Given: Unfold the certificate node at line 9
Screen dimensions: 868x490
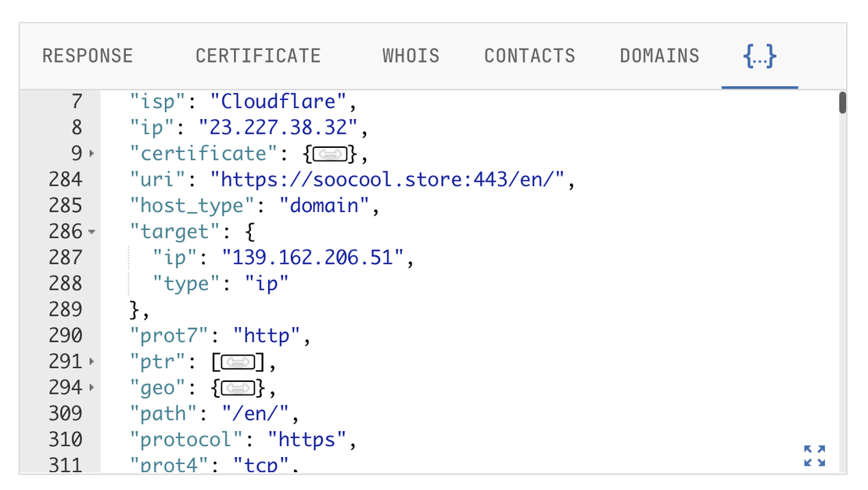Looking at the screenshot, I should (92, 153).
